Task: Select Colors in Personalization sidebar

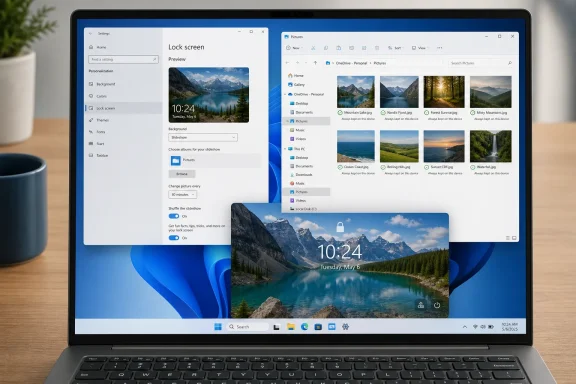Action: [98, 96]
